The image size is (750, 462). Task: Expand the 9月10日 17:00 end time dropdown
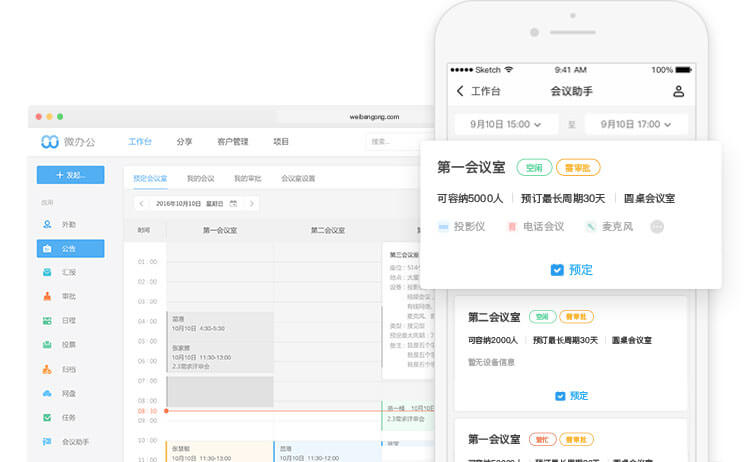(x=636, y=125)
